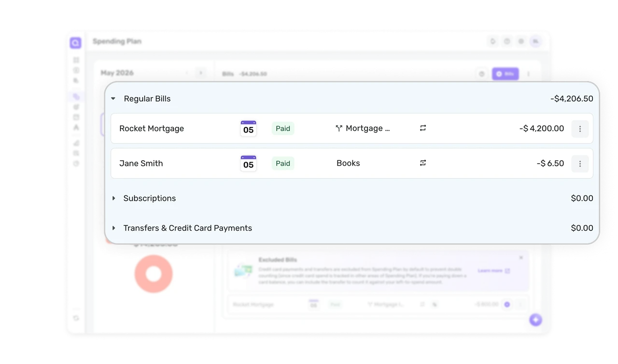Click the recurring icon on Jane Smith row
Image resolution: width=618 pixels, height=364 pixels.
(x=423, y=163)
